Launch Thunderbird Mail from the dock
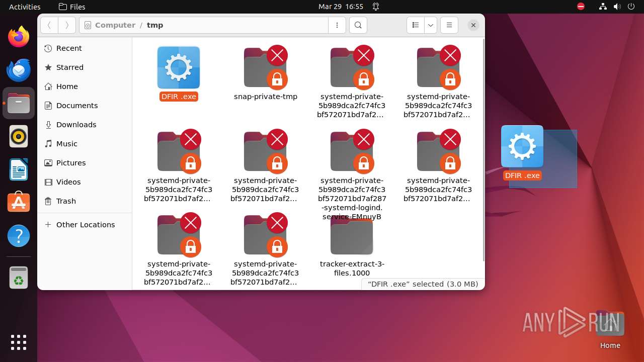 [19, 70]
